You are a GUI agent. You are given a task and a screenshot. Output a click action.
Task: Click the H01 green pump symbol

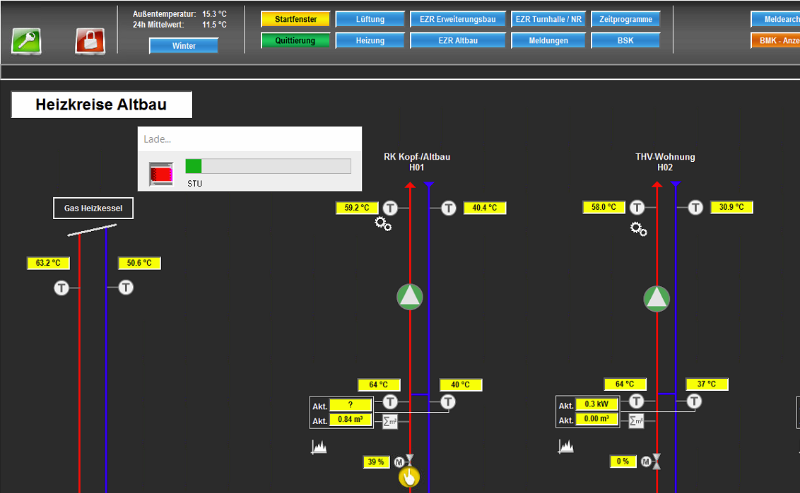pyautogui.click(x=410, y=297)
